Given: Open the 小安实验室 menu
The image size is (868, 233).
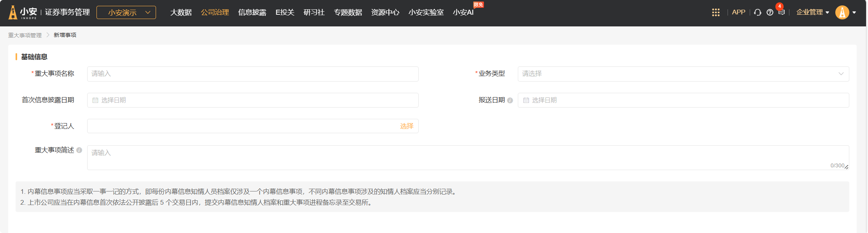Looking at the screenshot, I should pos(426,12).
